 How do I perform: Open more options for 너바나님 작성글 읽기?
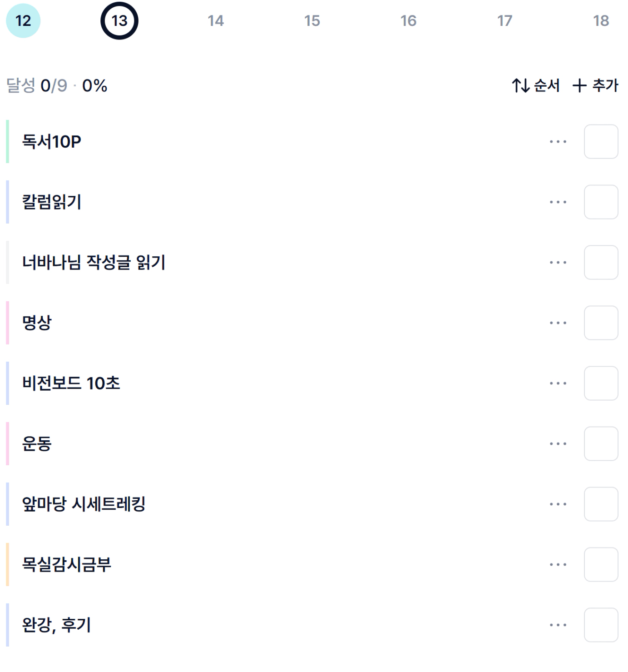tap(558, 263)
